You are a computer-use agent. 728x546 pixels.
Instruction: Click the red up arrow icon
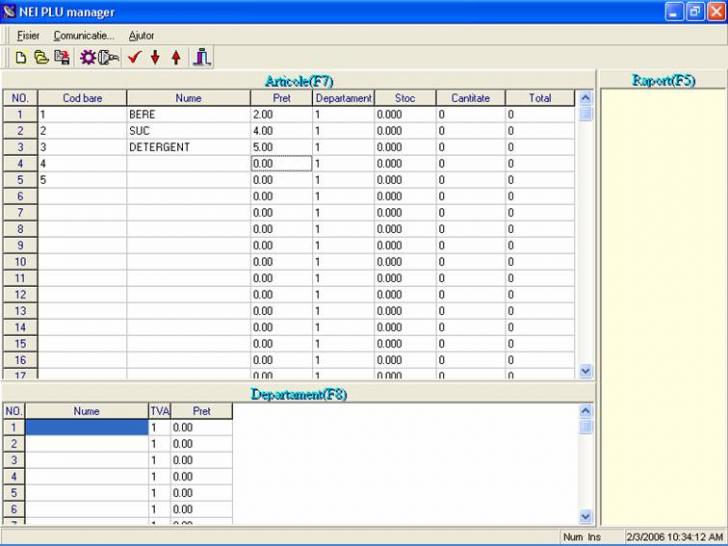point(176,57)
